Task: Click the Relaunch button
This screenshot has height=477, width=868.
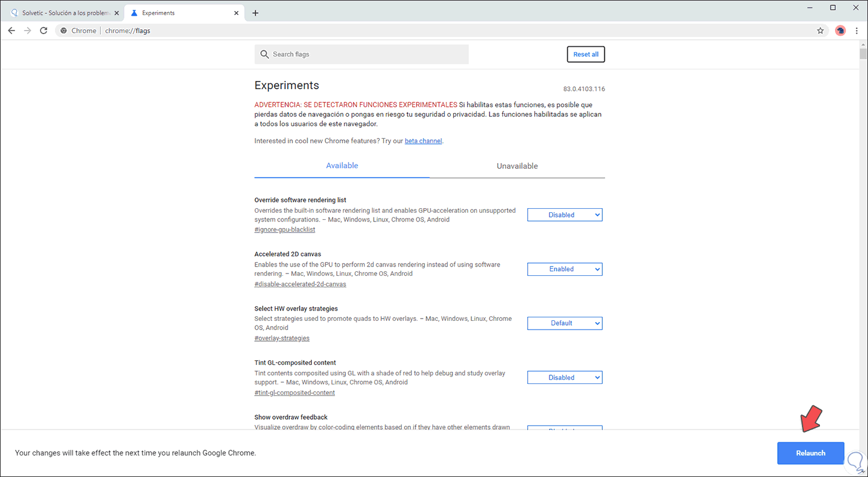Action: 810,453
